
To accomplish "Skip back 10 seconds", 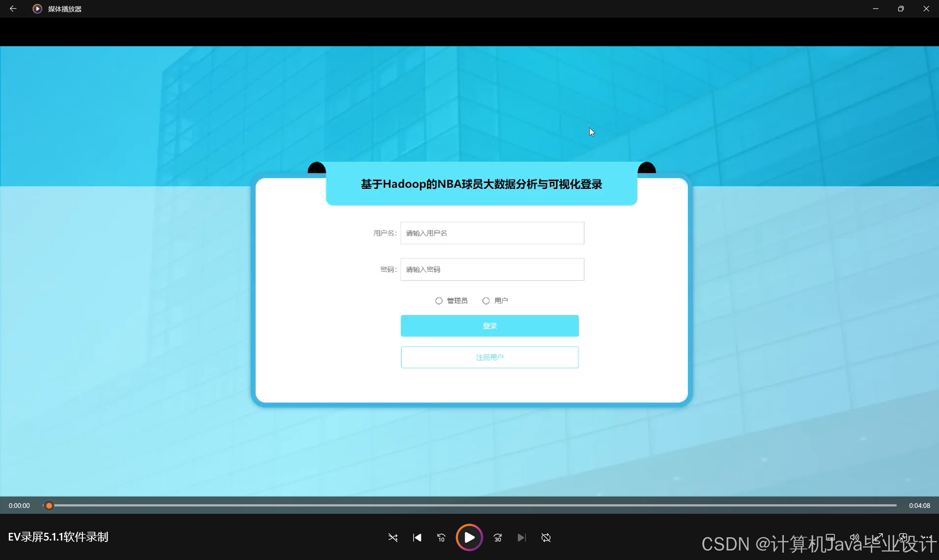I will pos(441,537).
